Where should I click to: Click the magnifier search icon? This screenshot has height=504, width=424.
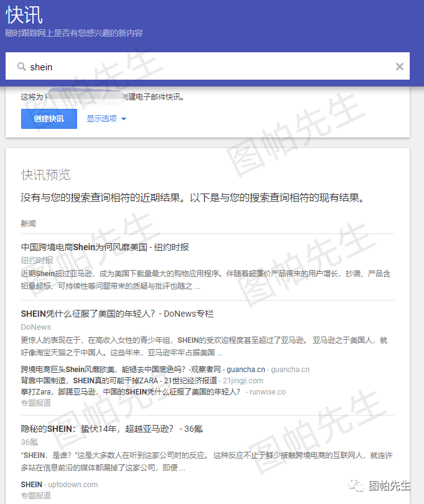(21, 67)
